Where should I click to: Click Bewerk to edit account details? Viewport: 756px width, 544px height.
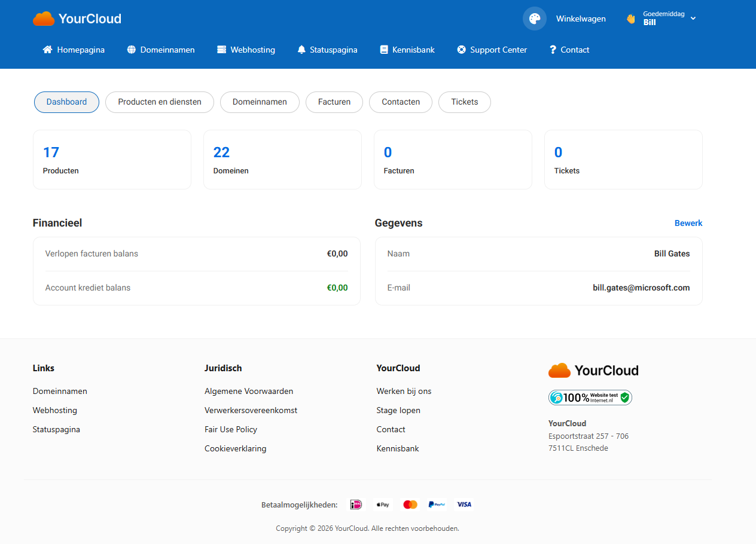click(x=688, y=223)
